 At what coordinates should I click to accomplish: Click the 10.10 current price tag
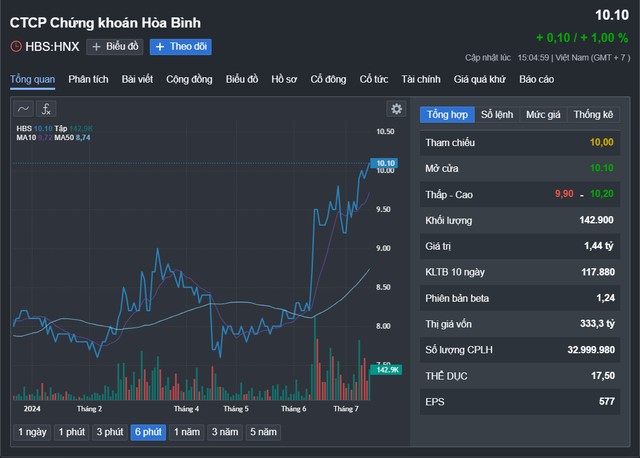384,162
